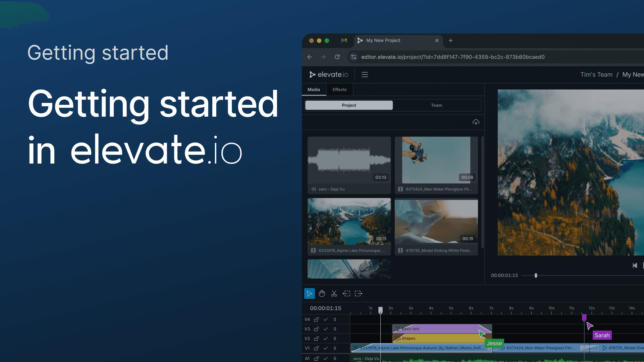
Task: Select the arrow selection tool
Action: tap(309, 294)
